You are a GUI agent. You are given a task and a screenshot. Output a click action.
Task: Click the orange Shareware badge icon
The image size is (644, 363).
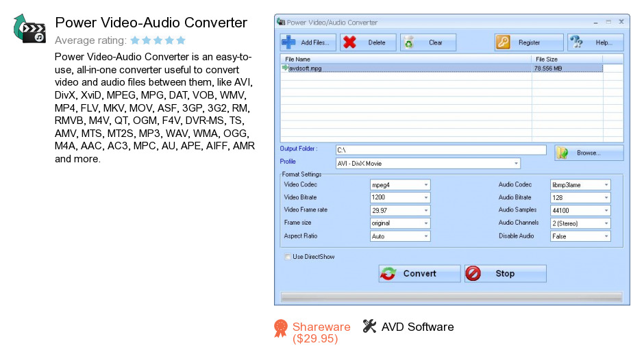[x=281, y=329]
